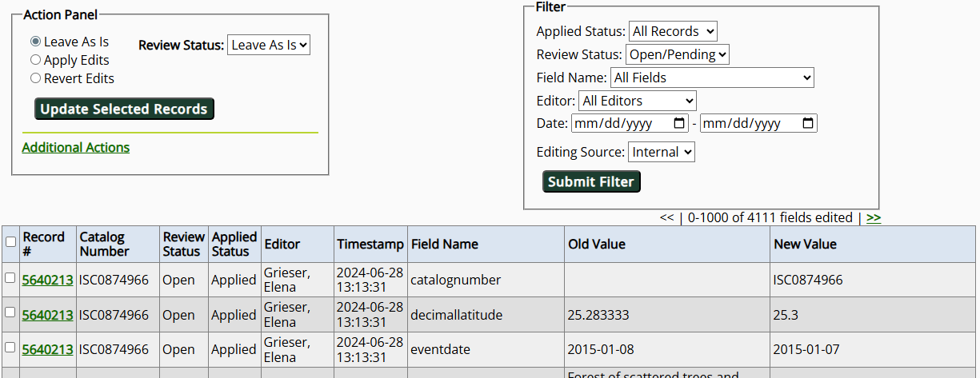The width and height of the screenshot is (980, 378).
Task: Select the Leave As Is radio option
Action: point(35,42)
